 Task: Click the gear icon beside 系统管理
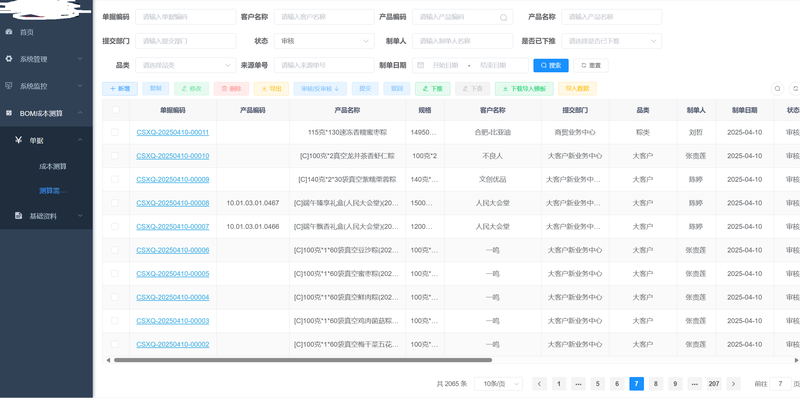pyautogui.click(x=8, y=59)
